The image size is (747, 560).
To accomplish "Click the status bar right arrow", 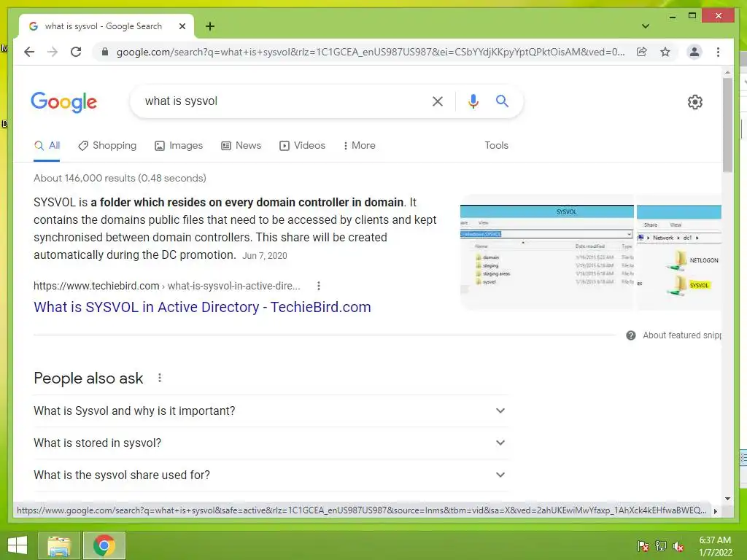I will [x=715, y=511].
